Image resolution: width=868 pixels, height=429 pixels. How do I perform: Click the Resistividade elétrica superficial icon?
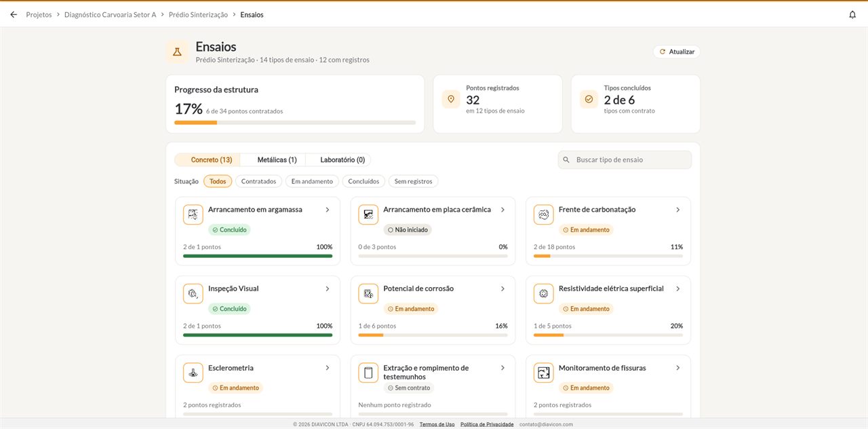[x=544, y=293]
